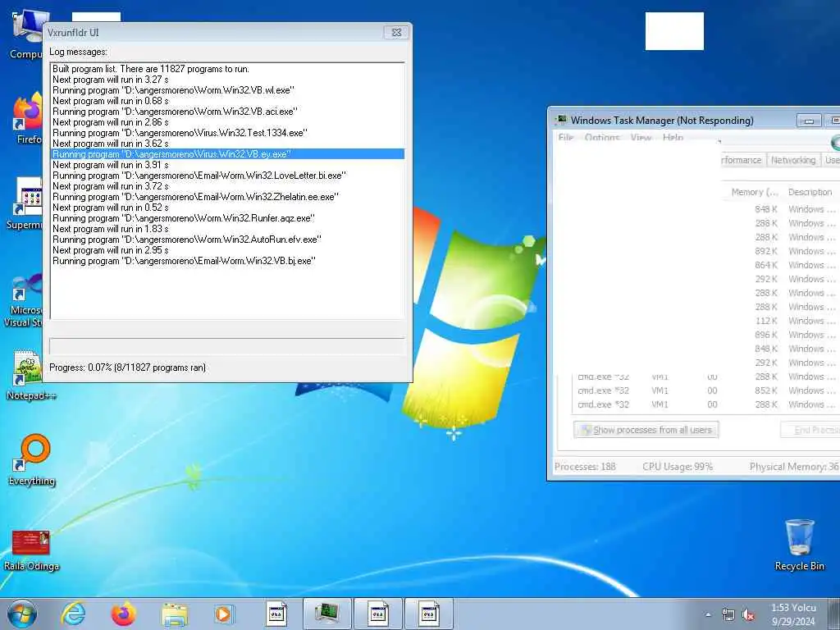840x630 pixels.
Task: Launch Internet Explorer from the taskbar
Action: (x=73, y=614)
